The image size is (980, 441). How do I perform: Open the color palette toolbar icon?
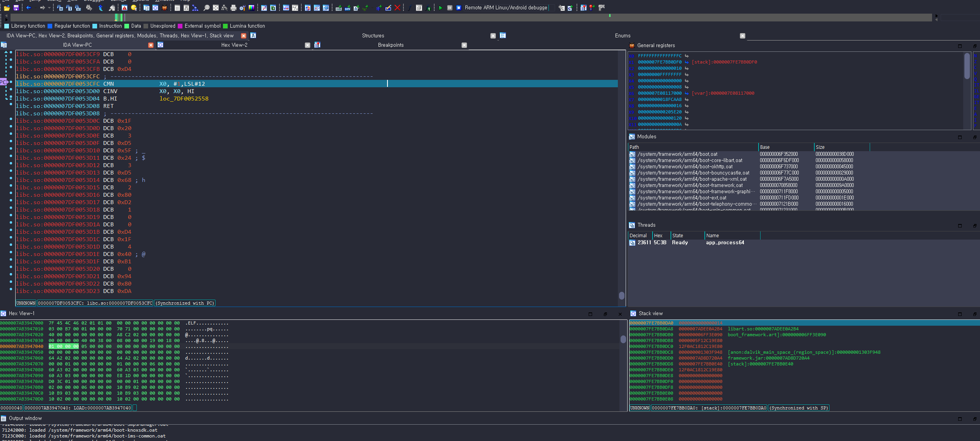(251, 8)
